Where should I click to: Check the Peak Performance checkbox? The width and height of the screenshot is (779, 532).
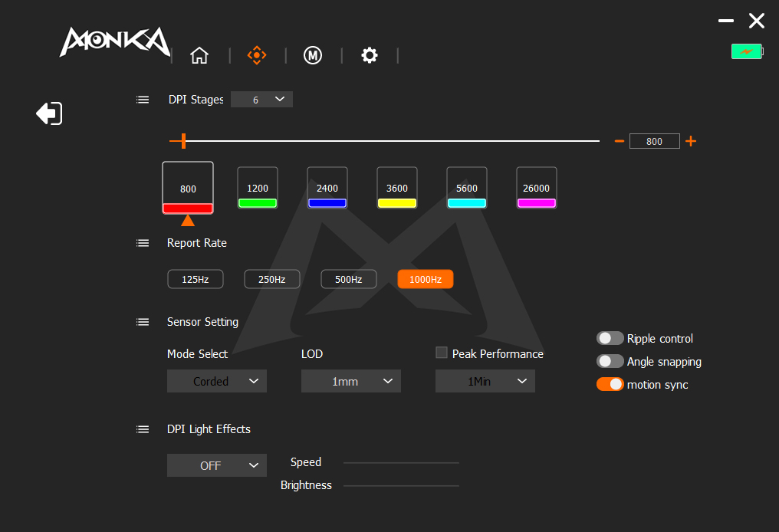pyautogui.click(x=442, y=353)
